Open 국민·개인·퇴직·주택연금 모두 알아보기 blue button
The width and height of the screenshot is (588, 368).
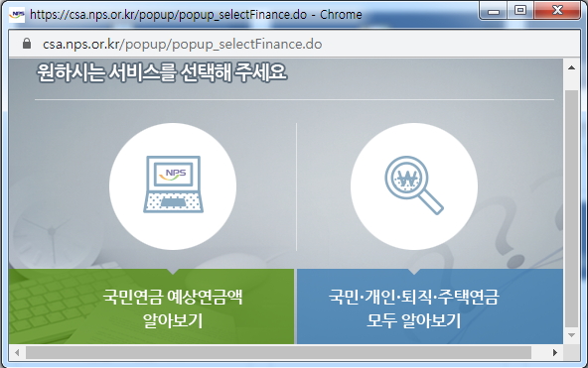[430, 307]
